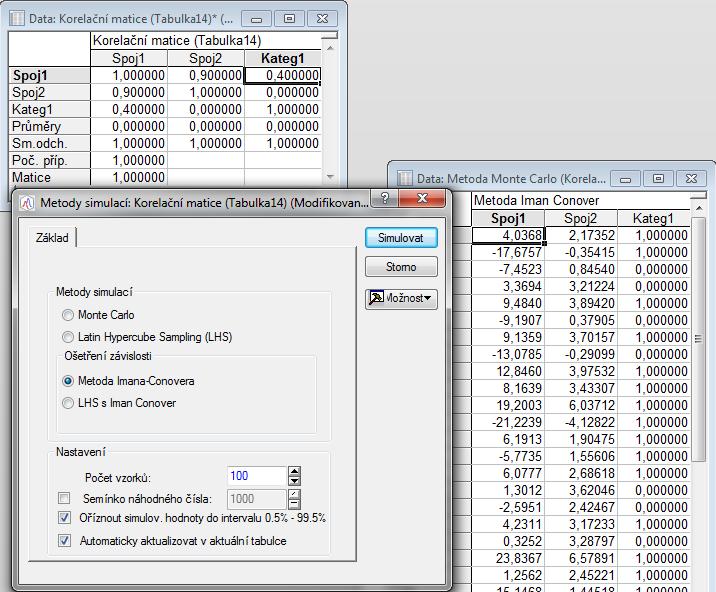This screenshot has height=592, width=716.
Task: Click the Metoda Iman Conover table title
Action: [x=536, y=201]
